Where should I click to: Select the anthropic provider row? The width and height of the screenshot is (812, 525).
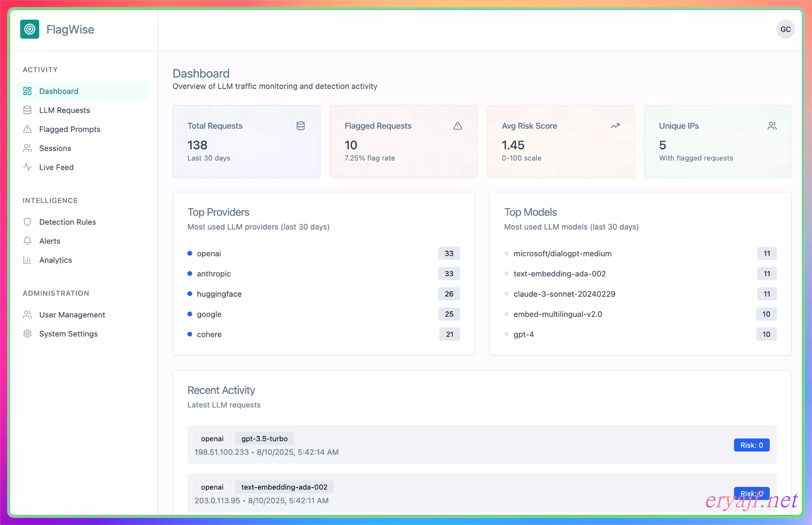coord(324,273)
